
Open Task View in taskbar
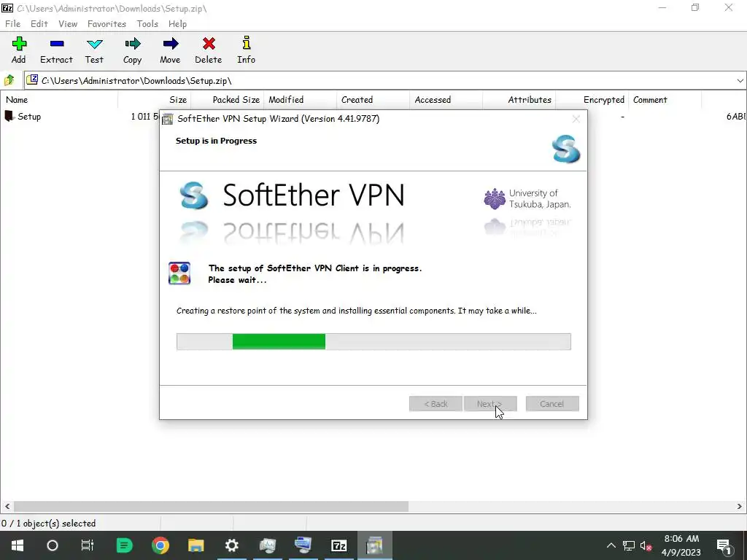tap(88, 545)
